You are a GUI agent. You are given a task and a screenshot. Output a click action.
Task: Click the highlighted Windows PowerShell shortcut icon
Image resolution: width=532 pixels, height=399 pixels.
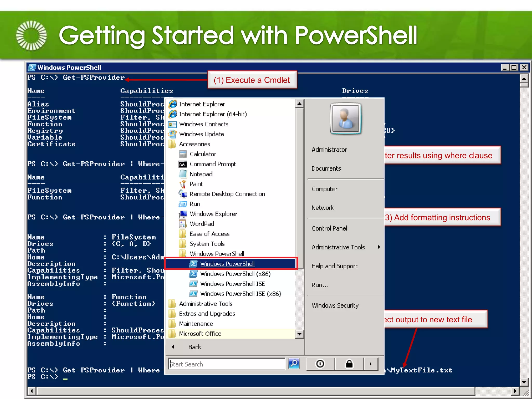point(194,264)
